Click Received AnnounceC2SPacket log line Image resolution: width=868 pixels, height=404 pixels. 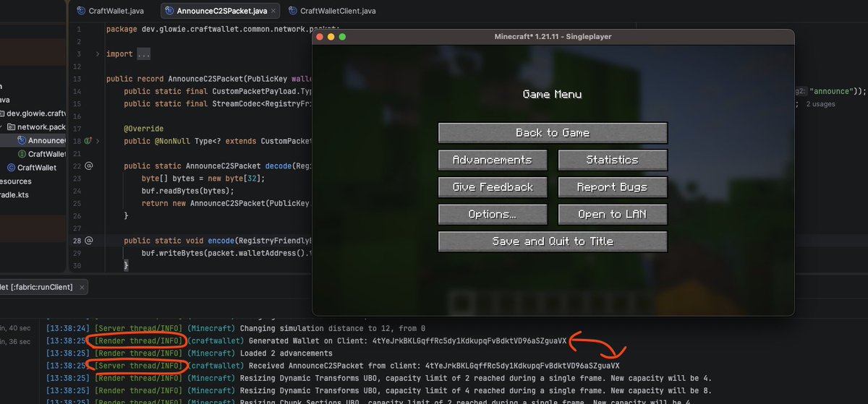(332, 366)
